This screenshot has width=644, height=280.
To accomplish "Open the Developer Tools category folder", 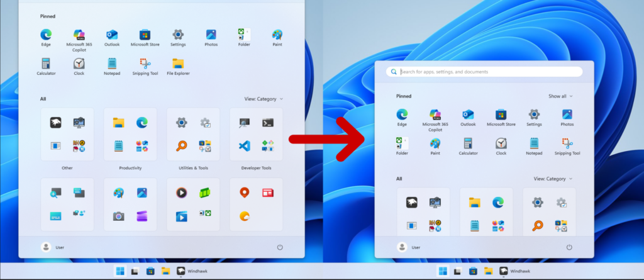I will pos(256,135).
